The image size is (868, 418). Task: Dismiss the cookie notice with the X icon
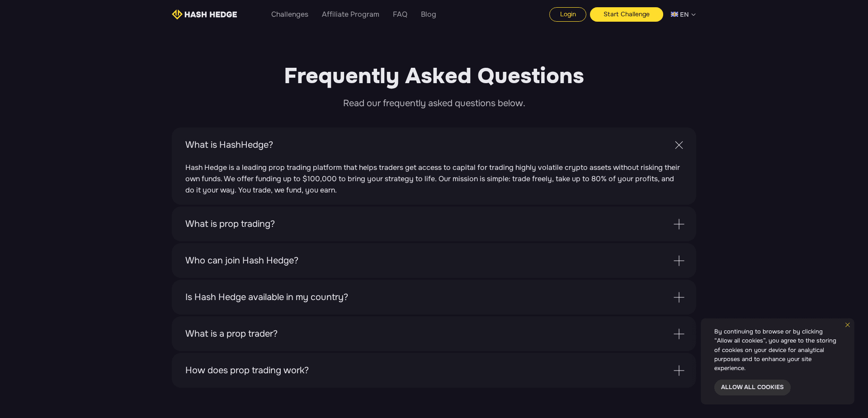(848, 325)
